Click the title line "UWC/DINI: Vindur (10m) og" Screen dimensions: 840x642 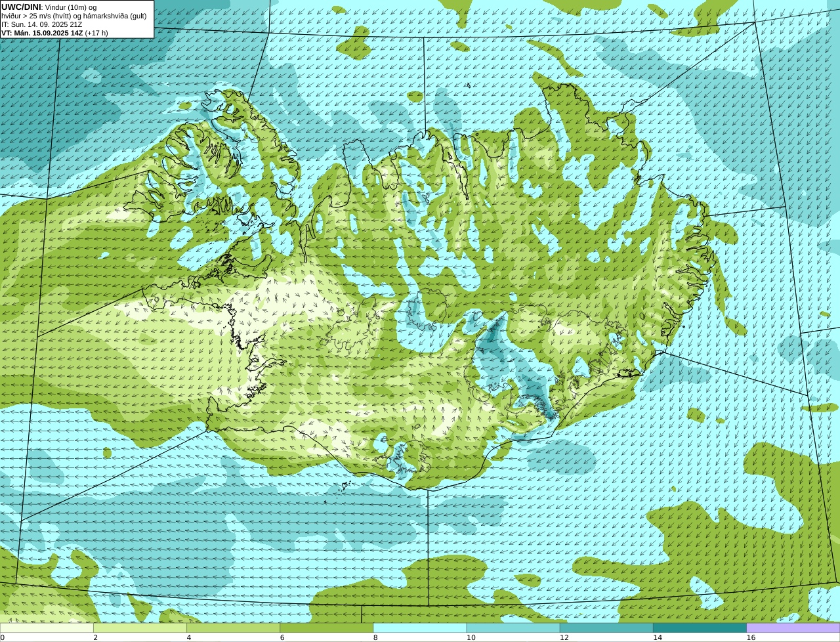click(49, 7)
